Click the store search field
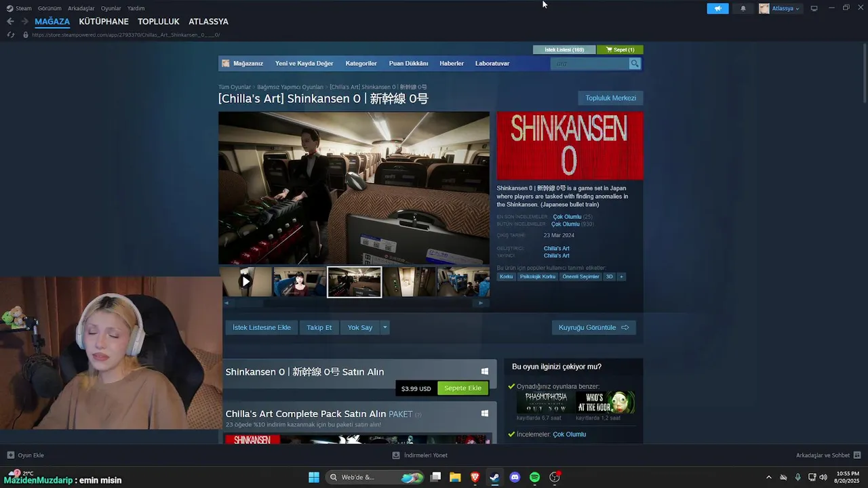 590,64
